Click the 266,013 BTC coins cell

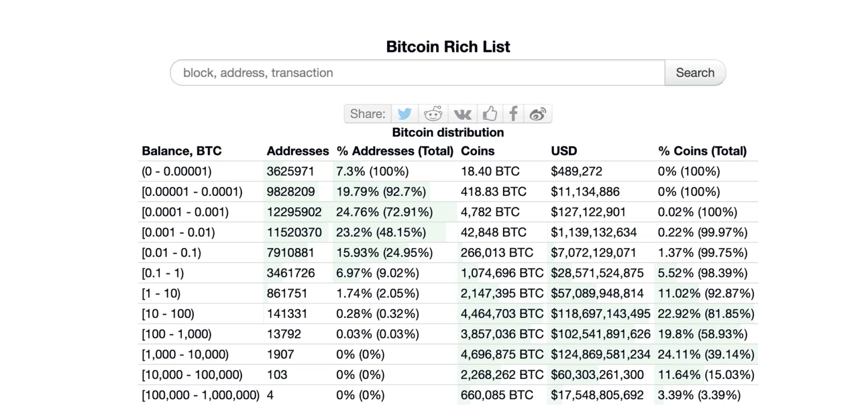[497, 252]
